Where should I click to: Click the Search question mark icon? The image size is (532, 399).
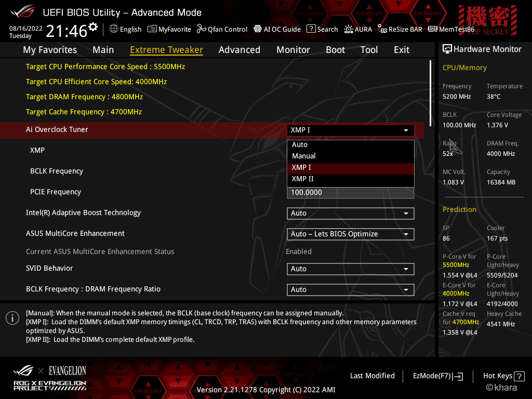311,29
